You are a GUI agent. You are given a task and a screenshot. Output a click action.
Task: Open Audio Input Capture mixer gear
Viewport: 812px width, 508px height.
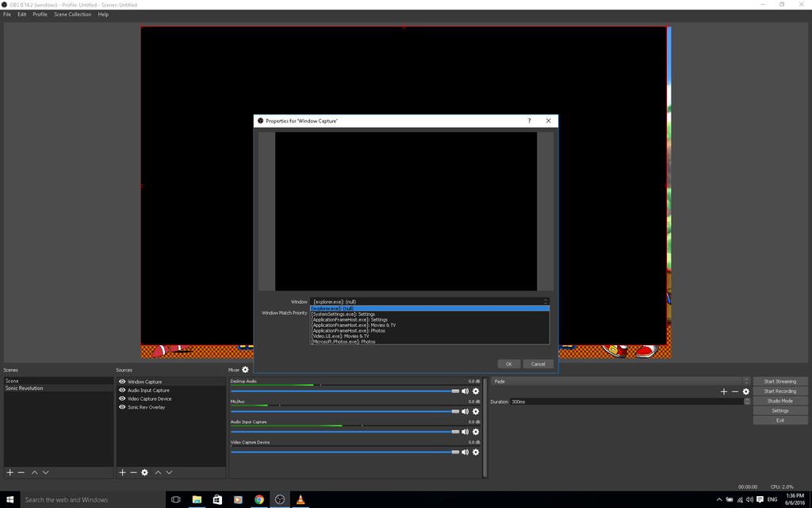[476, 432]
